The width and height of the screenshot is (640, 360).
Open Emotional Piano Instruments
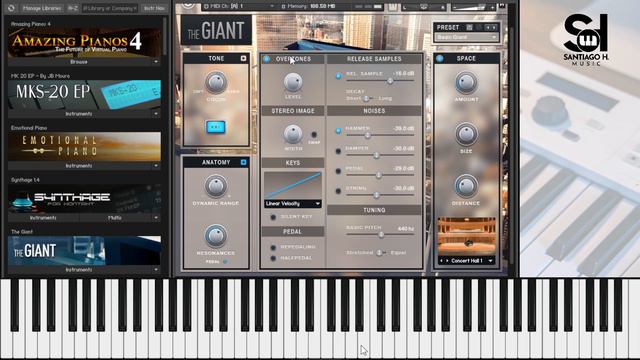point(79,166)
